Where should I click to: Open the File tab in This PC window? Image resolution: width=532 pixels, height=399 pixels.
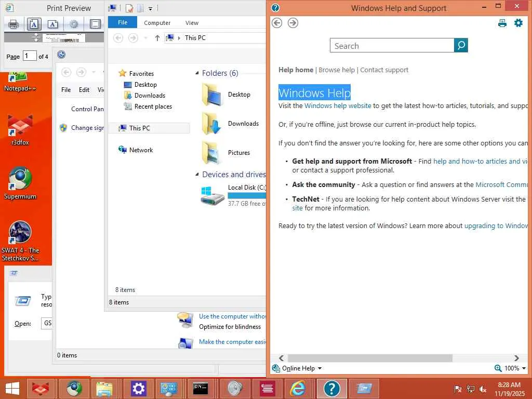(x=123, y=22)
